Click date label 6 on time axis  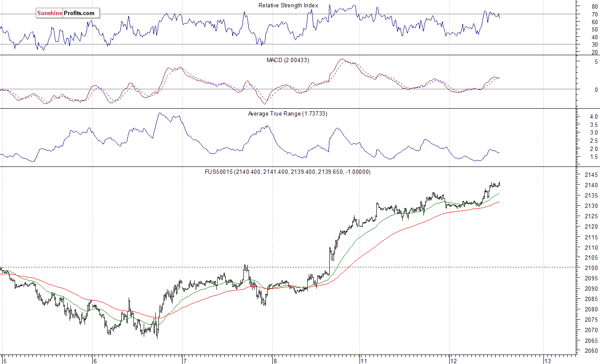tap(95, 360)
